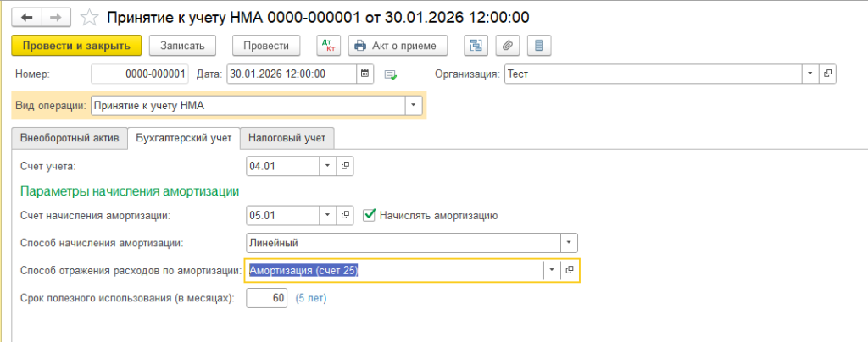868x342 pixels.
Task: Open the additional report list icon
Action: click(539, 46)
